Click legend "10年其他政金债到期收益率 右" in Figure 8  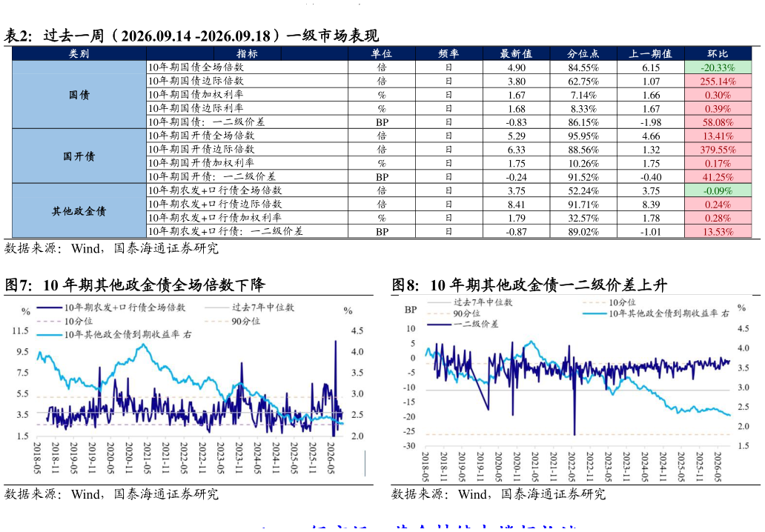pyautogui.click(x=656, y=313)
